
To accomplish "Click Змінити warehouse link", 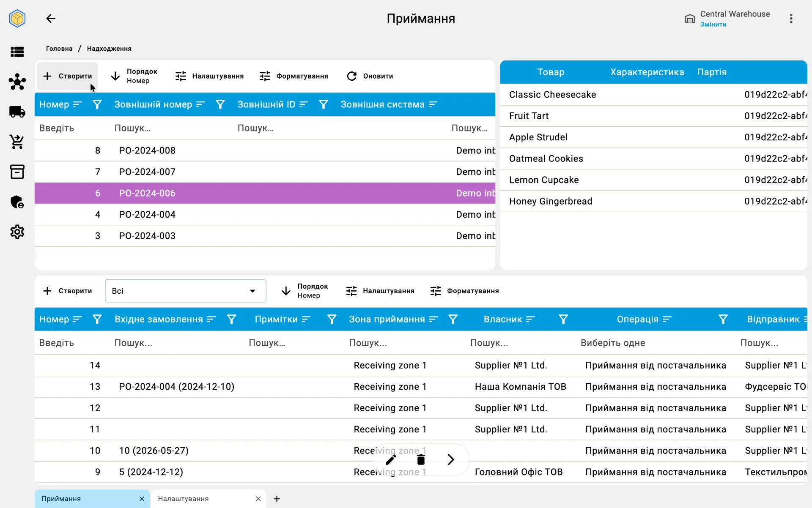I will coord(713,25).
